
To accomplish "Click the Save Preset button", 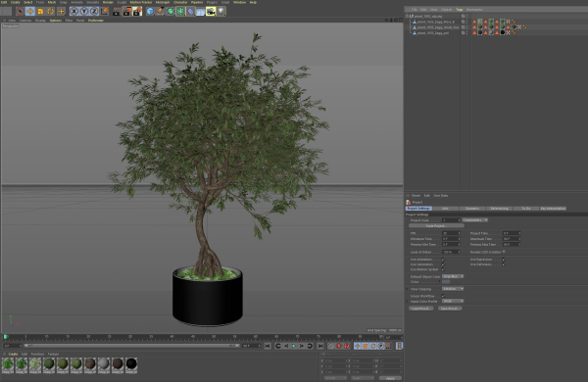I will (x=450, y=309).
